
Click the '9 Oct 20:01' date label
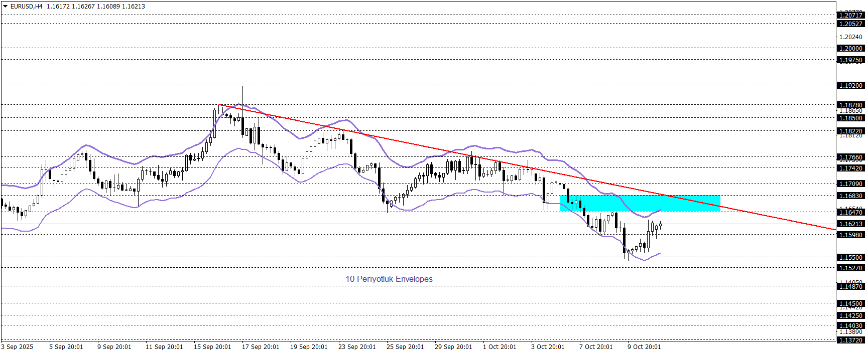[644, 347]
